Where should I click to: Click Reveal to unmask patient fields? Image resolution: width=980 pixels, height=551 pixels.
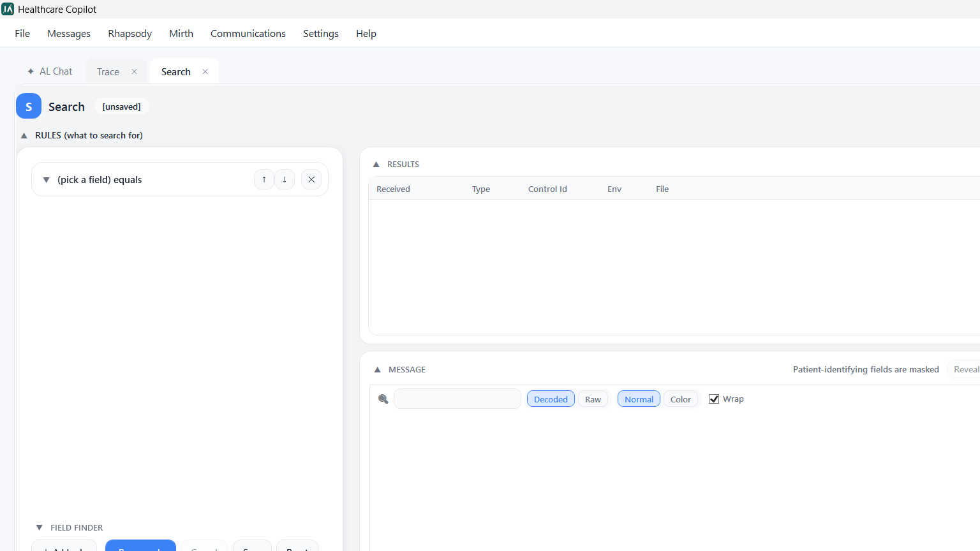tap(965, 369)
